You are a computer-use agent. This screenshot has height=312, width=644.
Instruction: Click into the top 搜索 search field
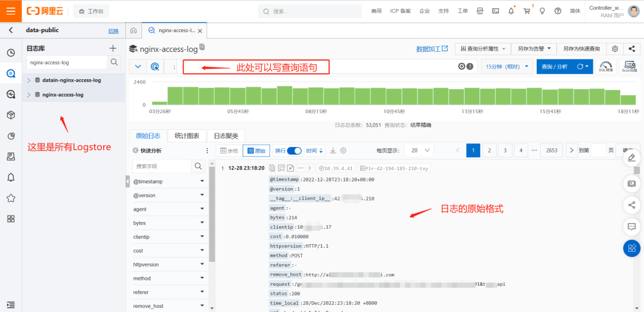coord(309,11)
